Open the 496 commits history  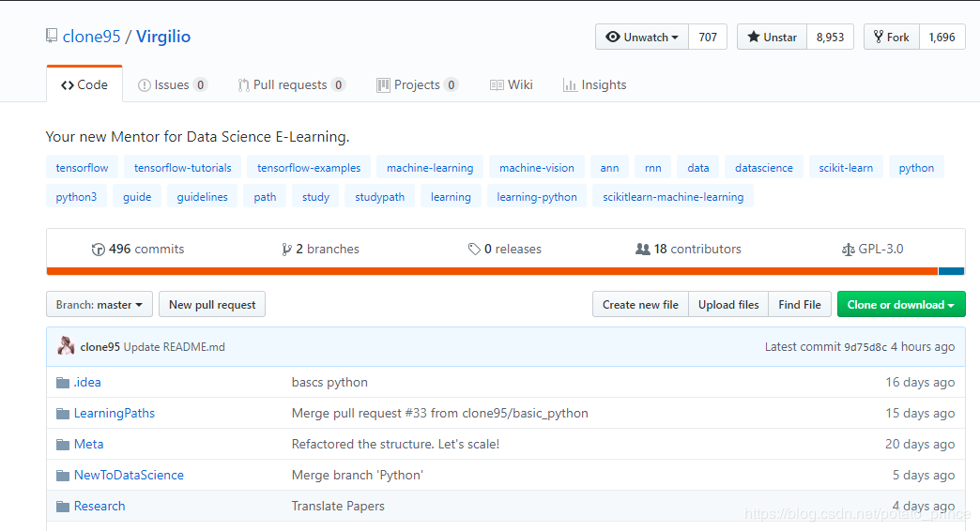138,249
